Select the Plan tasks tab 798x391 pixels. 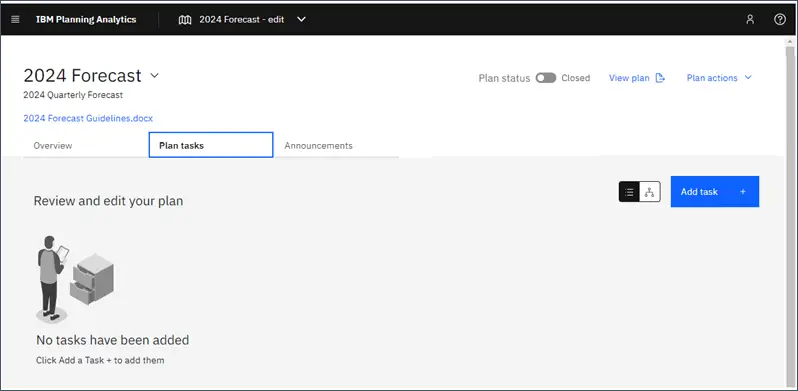(x=211, y=145)
